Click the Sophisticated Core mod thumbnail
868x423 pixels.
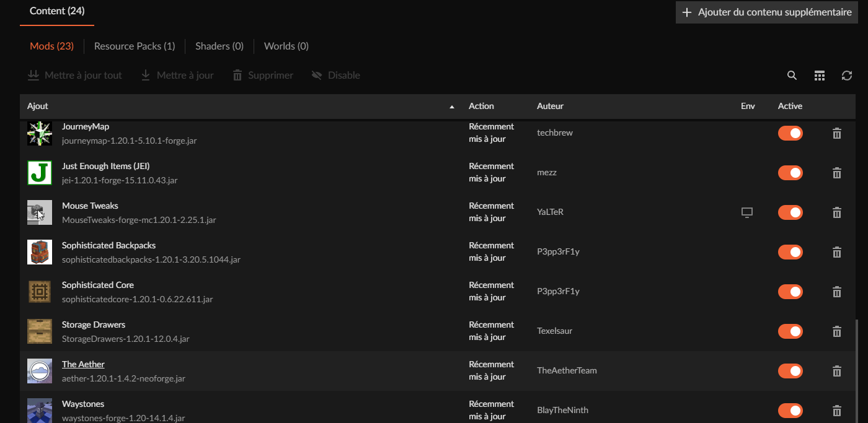click(40, 292)
